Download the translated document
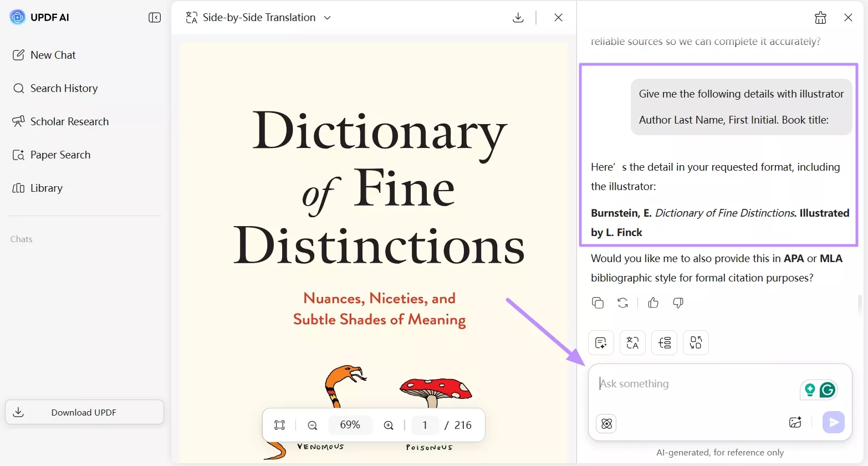This screenshot has height=466, width=868. [x=518, y=18]
